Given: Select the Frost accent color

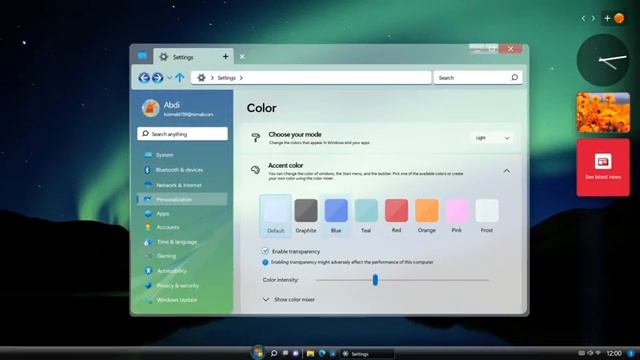Looking at the screenshot, I should point(487,216).
